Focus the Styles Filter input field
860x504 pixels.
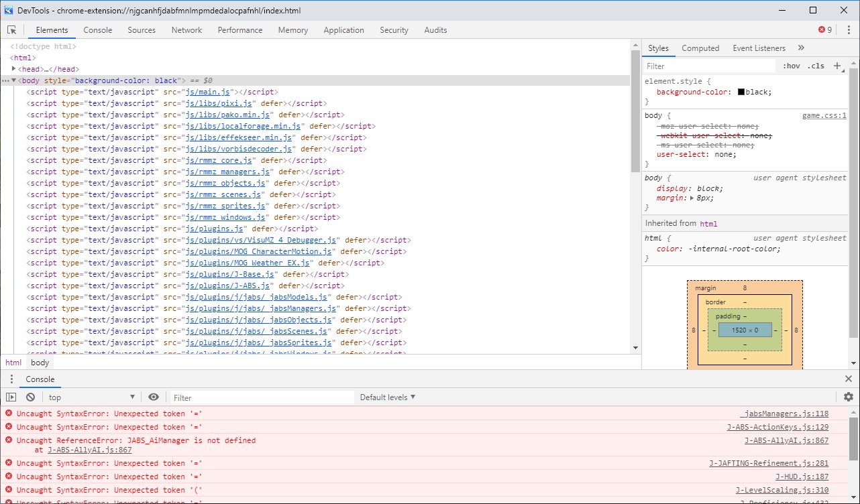coord(709,66)
